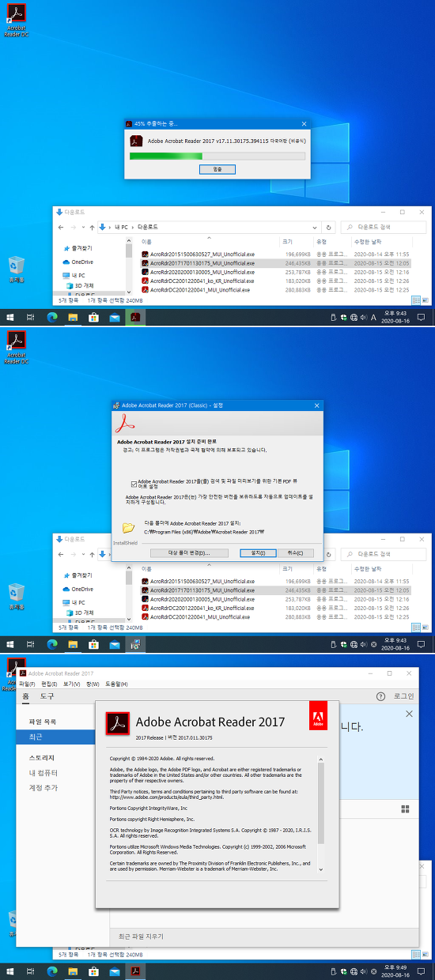Click the 최근 파일 지우기 link
The height and width of the screenshot is (980, 435).
coord(141,937)
